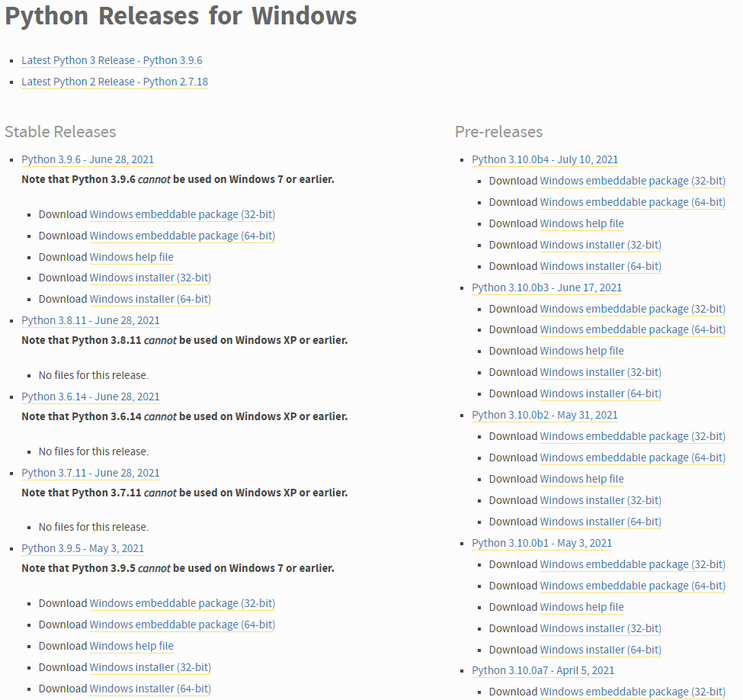The height and width of the screenshot is (700, 743).
Task: Click note about Python 3.7.11 and Windows XP
Action: tap(184, 493)
